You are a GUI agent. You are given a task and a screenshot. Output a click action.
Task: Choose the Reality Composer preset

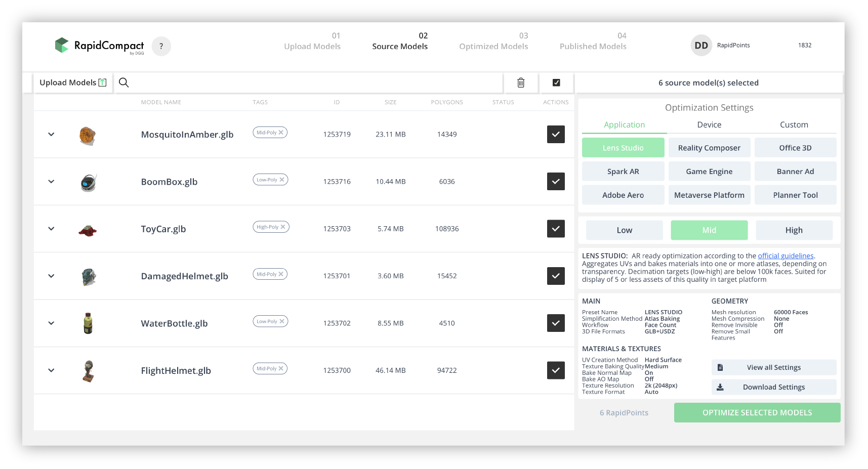point(709,148)
